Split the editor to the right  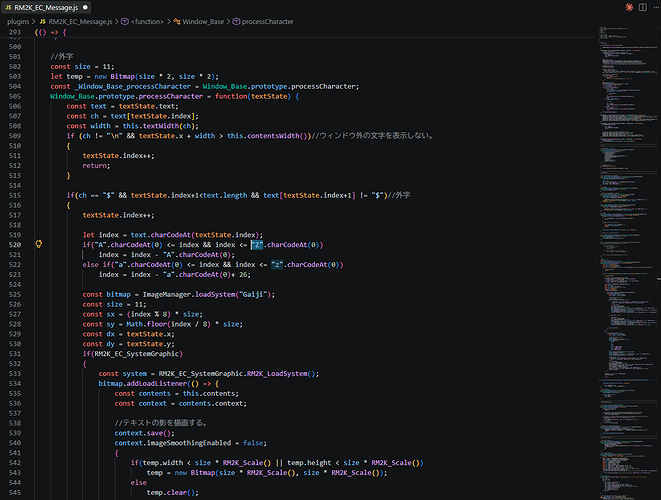642,7
